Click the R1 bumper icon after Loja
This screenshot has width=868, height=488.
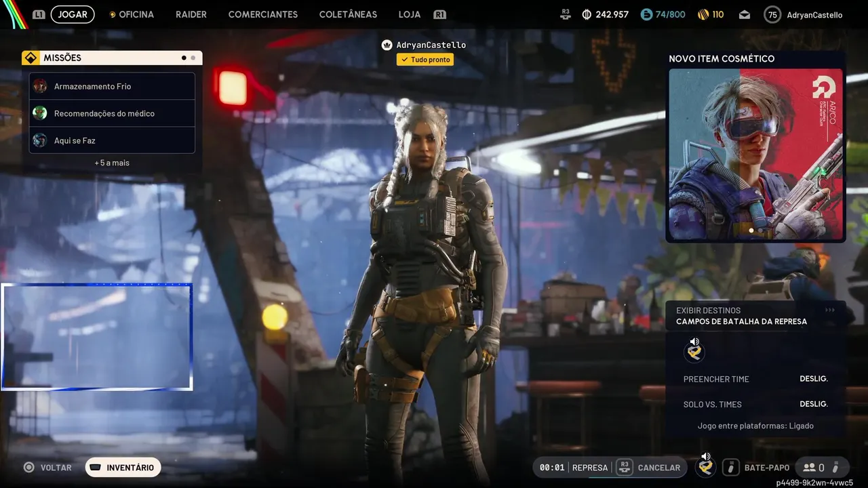[439, 14]
